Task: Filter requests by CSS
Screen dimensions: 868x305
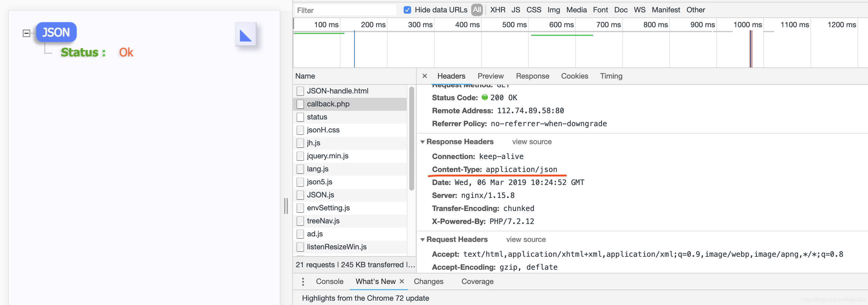Action: (x=534, y=10)
